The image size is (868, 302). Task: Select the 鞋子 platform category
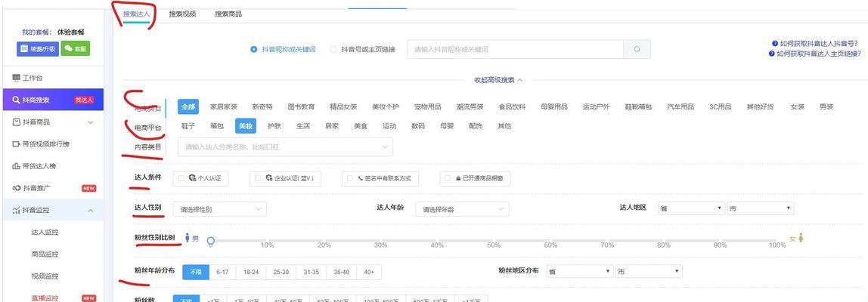(188, 126)
